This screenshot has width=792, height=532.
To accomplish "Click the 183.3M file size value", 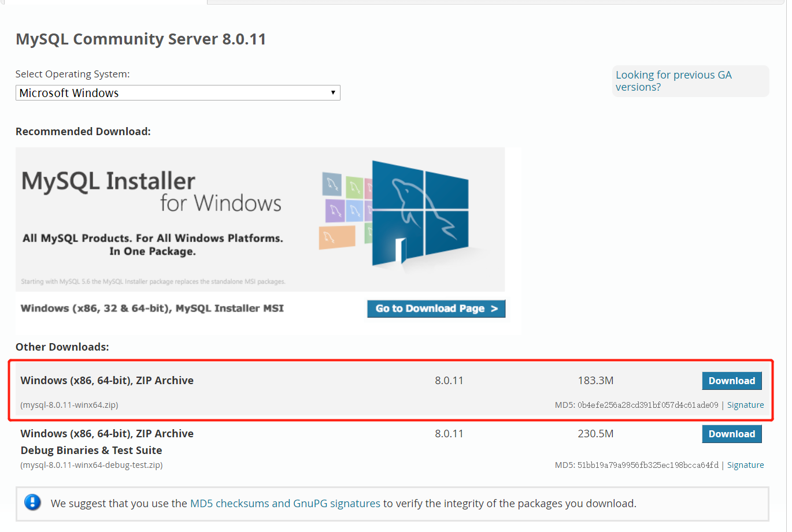I will (595, 381).
